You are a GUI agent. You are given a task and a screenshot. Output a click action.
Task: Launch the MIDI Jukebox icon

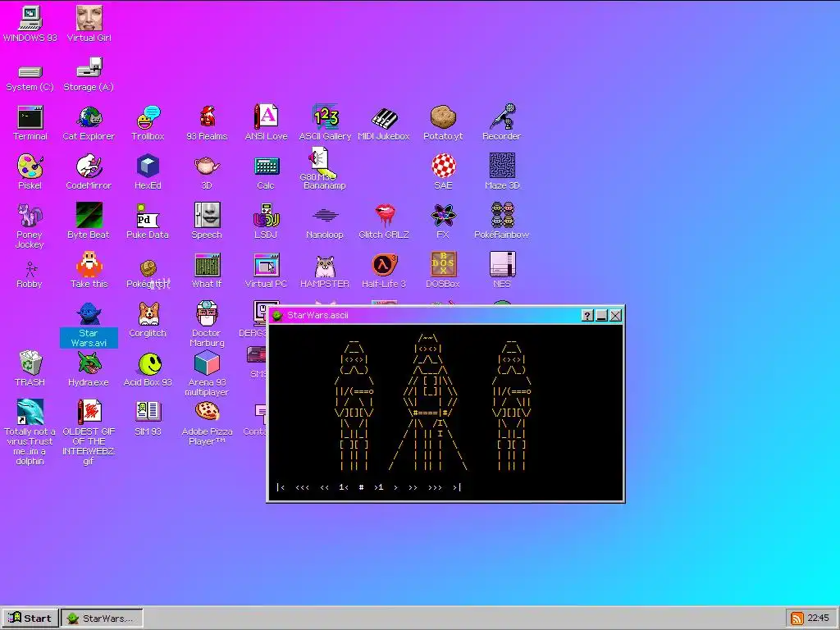384,125
